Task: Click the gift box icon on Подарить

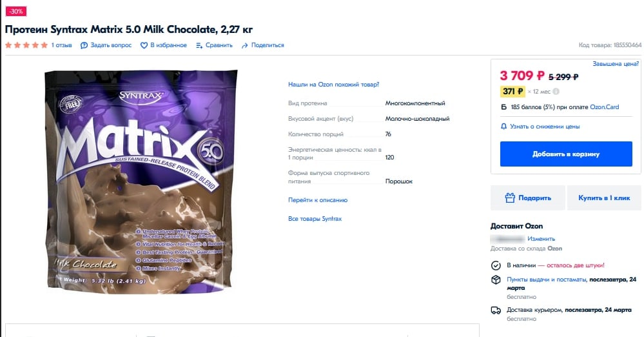Action: [510, 198]
